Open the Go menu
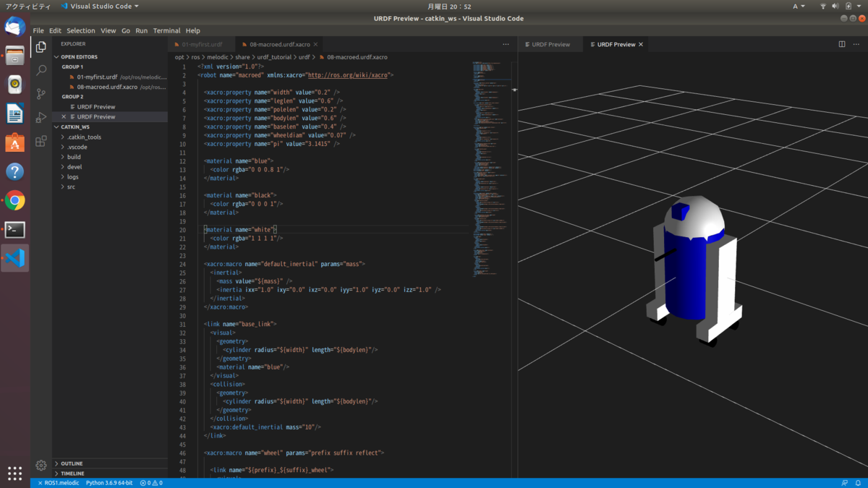This screenshot has width=868, height=488. (126, 31)
